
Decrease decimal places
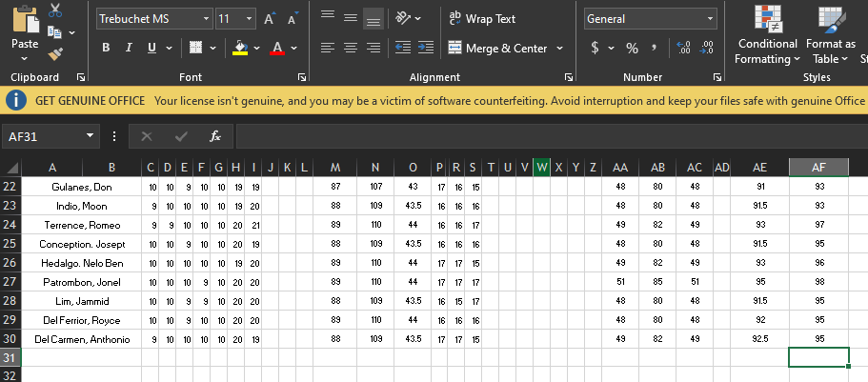(707, 49)
